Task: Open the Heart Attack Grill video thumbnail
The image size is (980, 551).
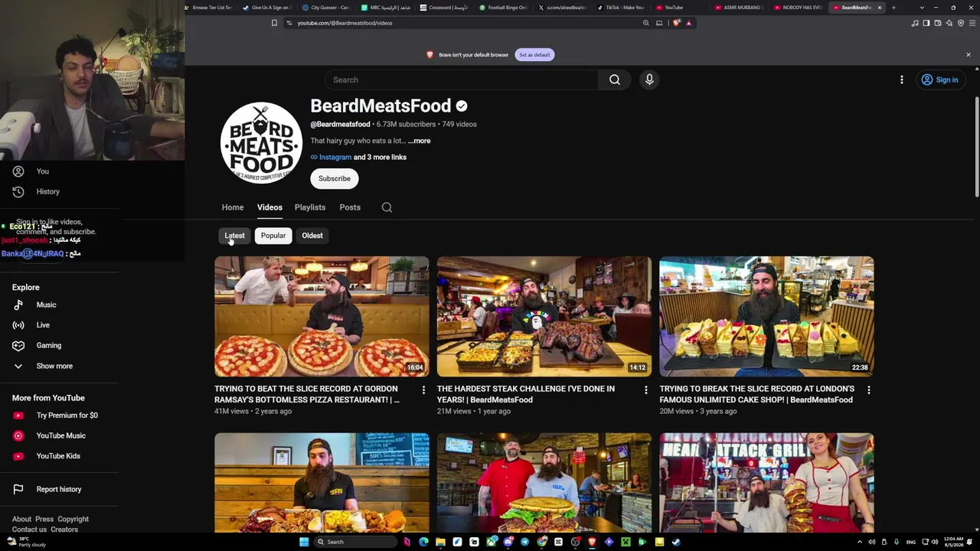Action: (x=766, y=483)
